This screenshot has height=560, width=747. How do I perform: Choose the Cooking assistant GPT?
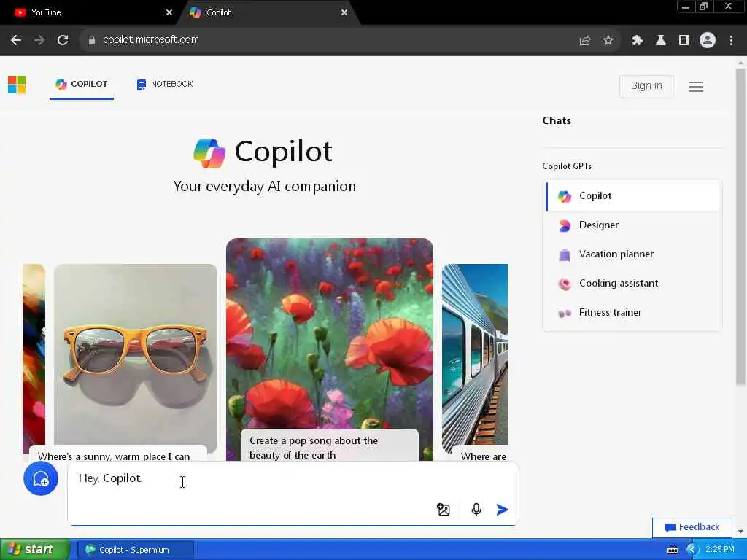632,284
